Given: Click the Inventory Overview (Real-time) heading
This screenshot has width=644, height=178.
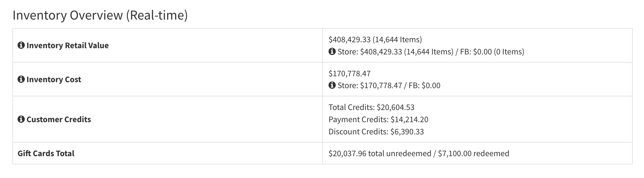Looking at the screenshot, I should click(x=100, y=15).
